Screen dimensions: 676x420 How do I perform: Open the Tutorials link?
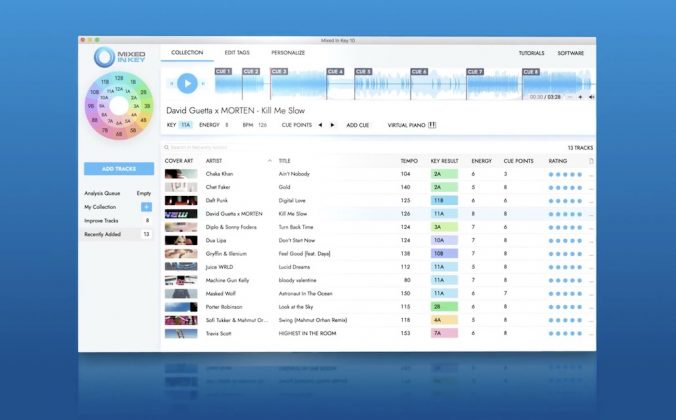pos(532,52)
